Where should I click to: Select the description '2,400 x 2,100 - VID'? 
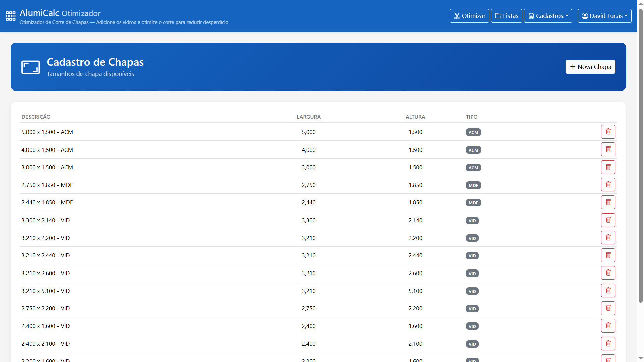click(x=46, y=344)
